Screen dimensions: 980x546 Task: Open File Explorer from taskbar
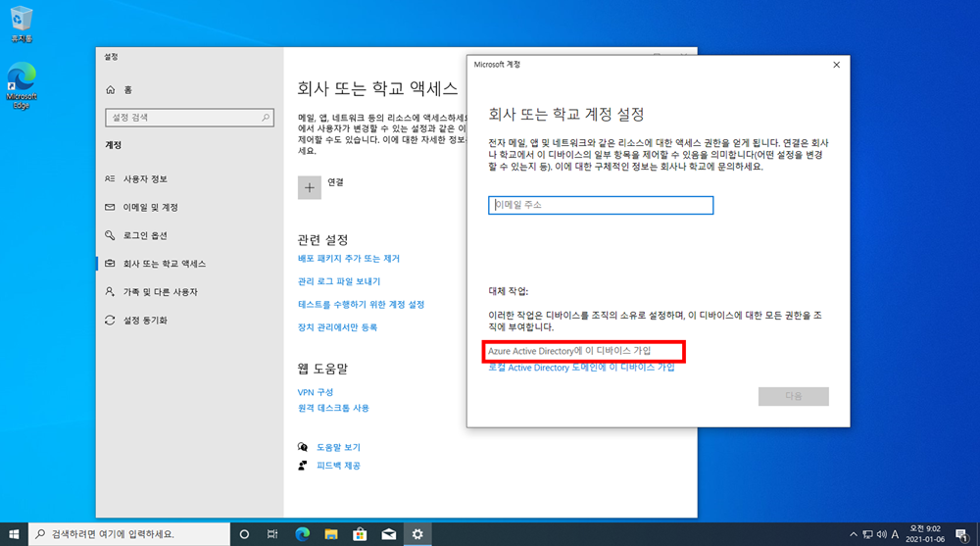point(331,534)
